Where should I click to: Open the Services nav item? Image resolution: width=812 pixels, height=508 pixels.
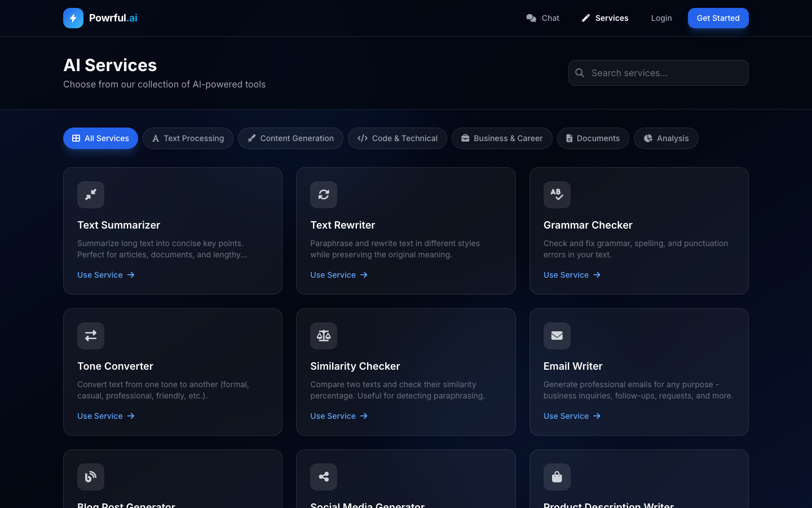click(605, 18)
